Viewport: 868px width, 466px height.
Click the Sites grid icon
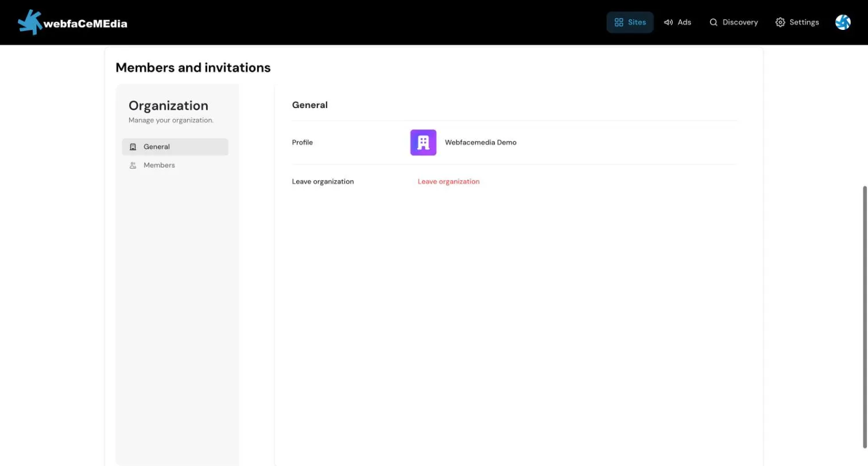tap(619, 22)
